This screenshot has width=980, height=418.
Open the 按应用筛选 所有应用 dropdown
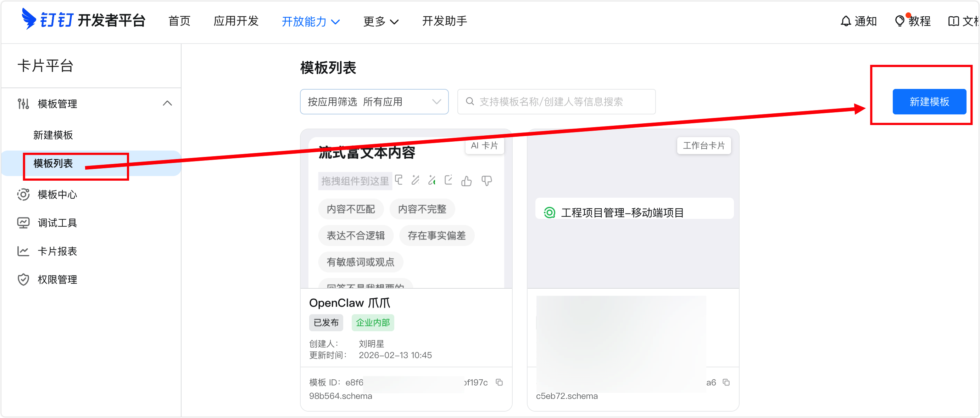coord(374,102)
